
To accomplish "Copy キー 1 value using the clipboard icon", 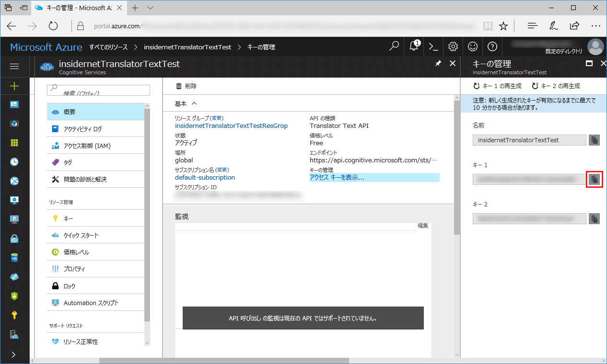I will tap(594, 179).
